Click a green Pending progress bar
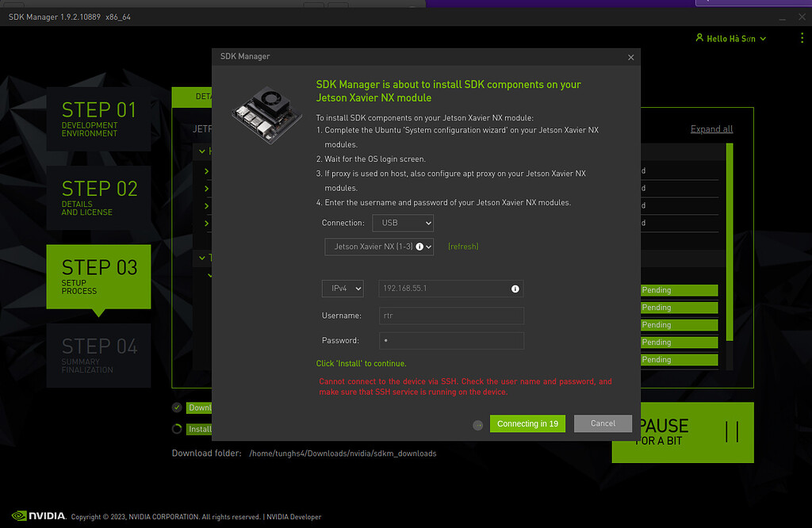 tap(679, 289)
